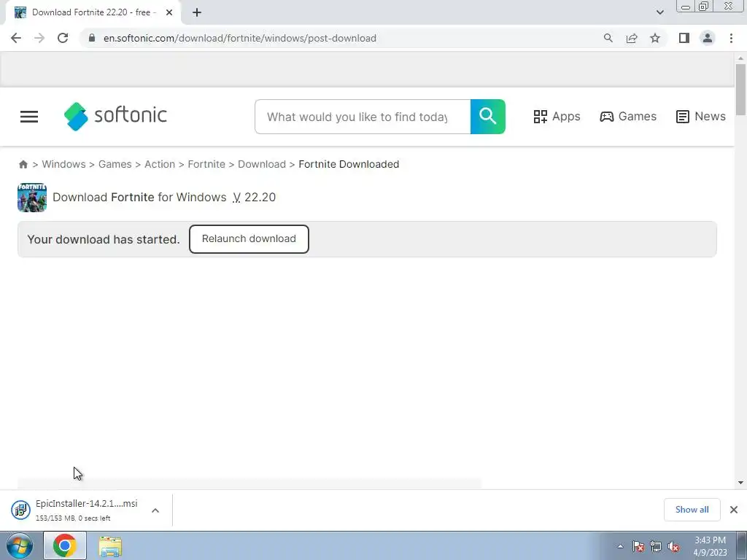Screen dimensions: 747x560
Task: Open the Softonic hamburger menu
Action: [29, 117]
